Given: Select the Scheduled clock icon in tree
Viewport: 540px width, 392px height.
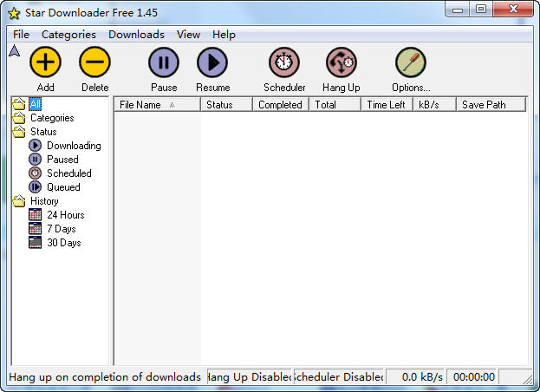Looking at the screenshot, I should pyautogui.click(x=35, y=173).
